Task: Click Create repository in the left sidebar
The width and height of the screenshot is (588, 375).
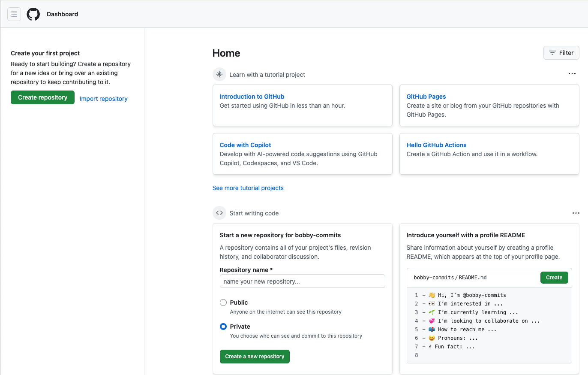Action: (42, 97)
